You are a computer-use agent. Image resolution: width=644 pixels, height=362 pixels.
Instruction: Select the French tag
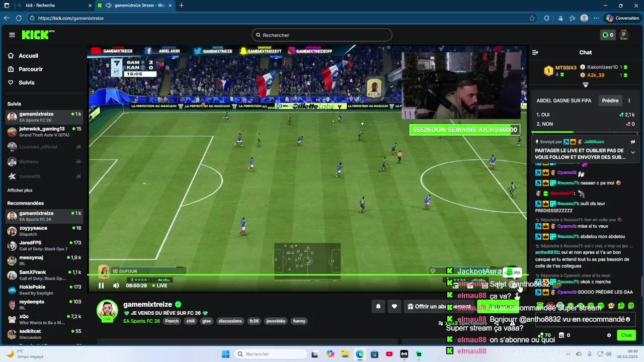click(x=172, y=321)
